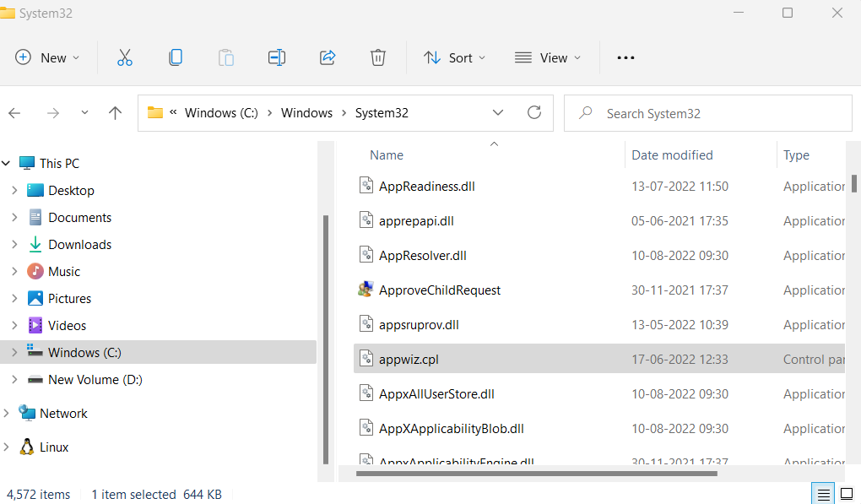The image size is (861, 504).
Task: Open the Sort dropdown menu
Action: click(x=455, y=57)
